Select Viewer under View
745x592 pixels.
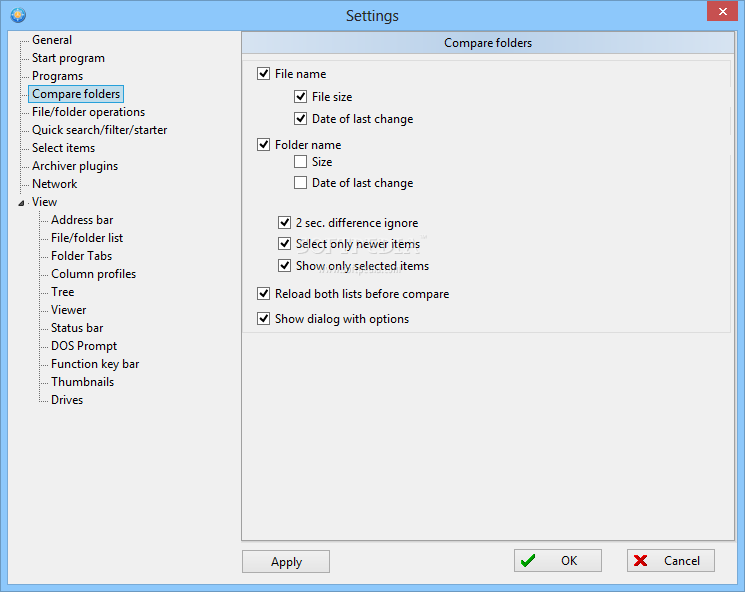pos(68,310)
